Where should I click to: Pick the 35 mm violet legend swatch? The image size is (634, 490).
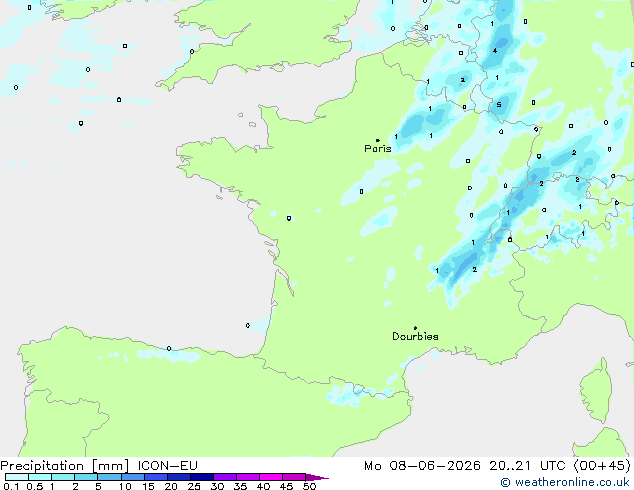pyautogui.click(x=248, y=477)
